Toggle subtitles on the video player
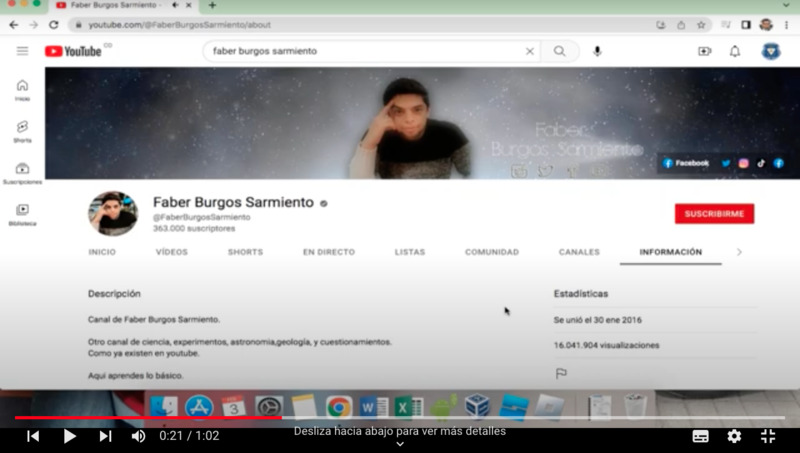 701,436
